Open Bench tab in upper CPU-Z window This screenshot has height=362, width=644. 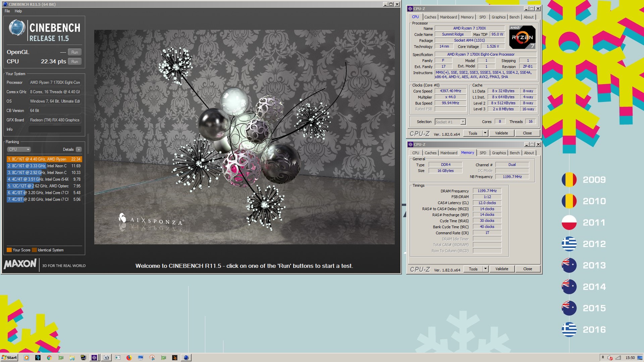tap(514, 17)
